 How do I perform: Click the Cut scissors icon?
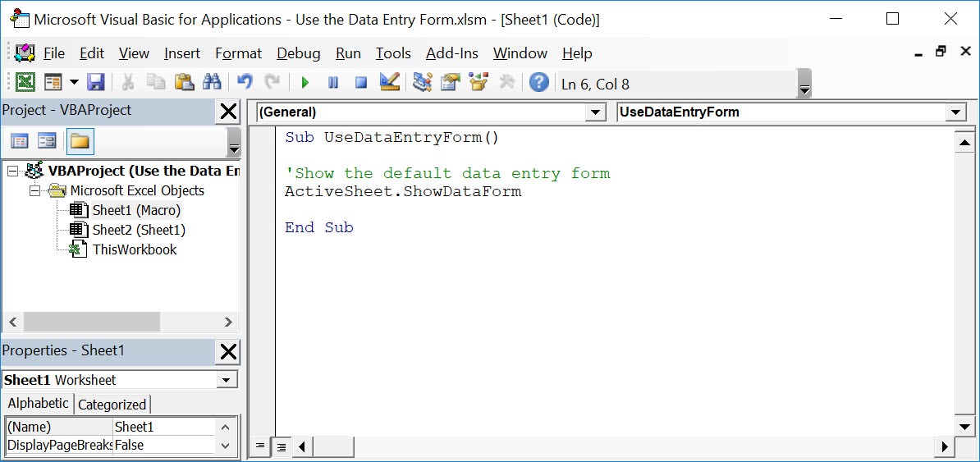coord(127,82)
